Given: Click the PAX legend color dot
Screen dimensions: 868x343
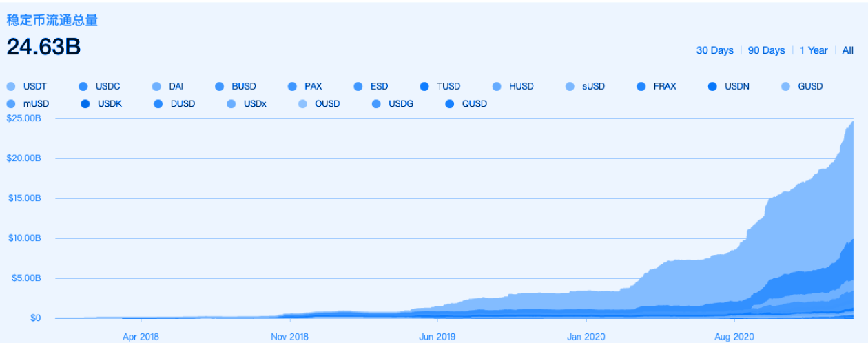Looking at the screenshot, I should 292,87.
